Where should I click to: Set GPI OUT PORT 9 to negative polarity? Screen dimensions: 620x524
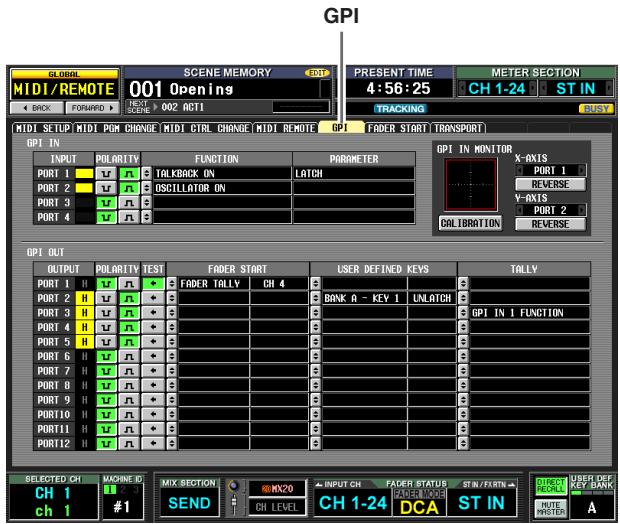(x=106, y=400)
